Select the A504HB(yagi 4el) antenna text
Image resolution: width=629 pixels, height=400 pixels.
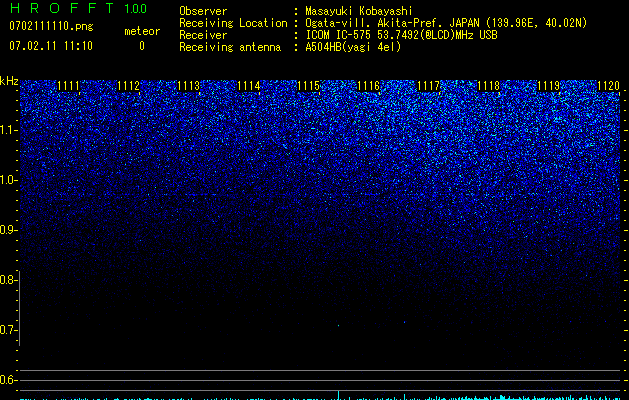(353, 47)
